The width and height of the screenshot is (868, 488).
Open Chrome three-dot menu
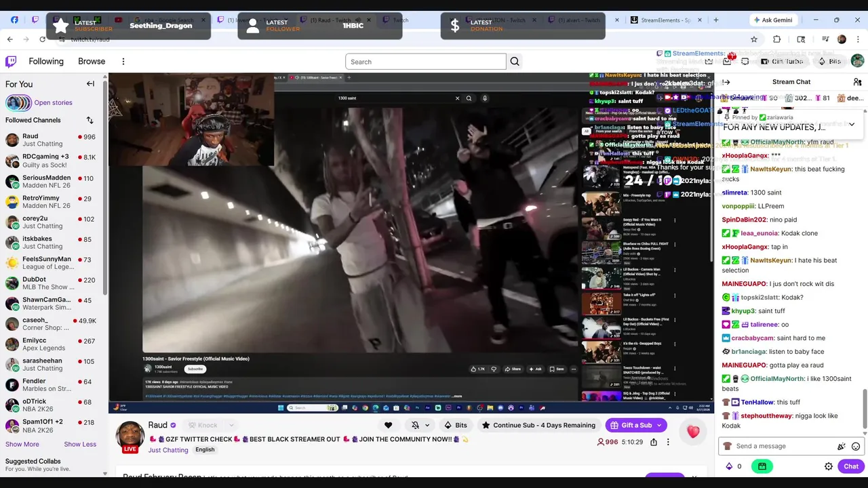click(857, 39)
